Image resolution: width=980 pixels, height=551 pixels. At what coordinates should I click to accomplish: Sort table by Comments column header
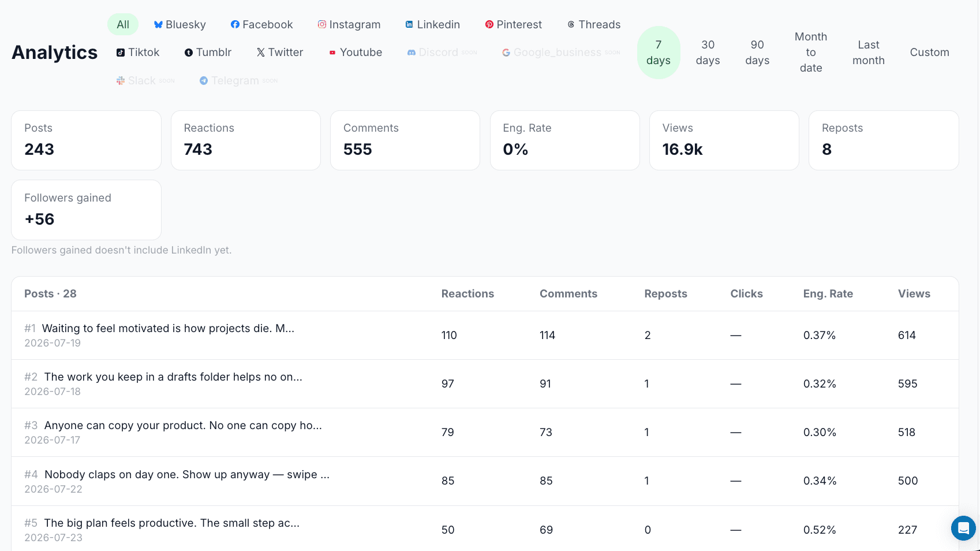click(x=568, y=294)
